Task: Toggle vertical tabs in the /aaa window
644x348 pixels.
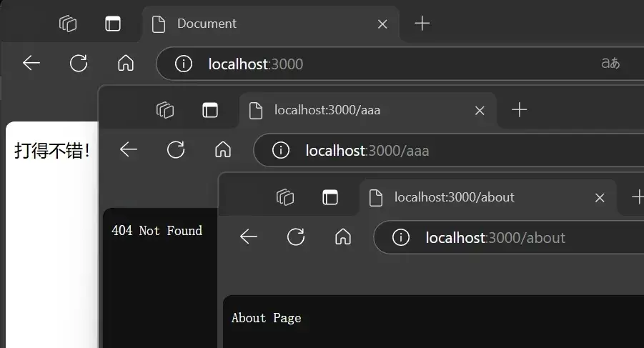Action: click(210, 110)
